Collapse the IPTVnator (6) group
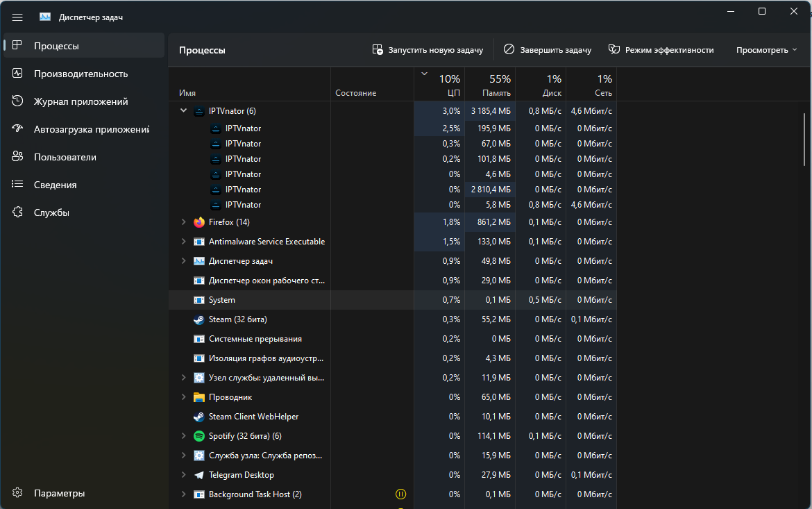The width and height of the screenshot is (812, 509). click(183, 110)
